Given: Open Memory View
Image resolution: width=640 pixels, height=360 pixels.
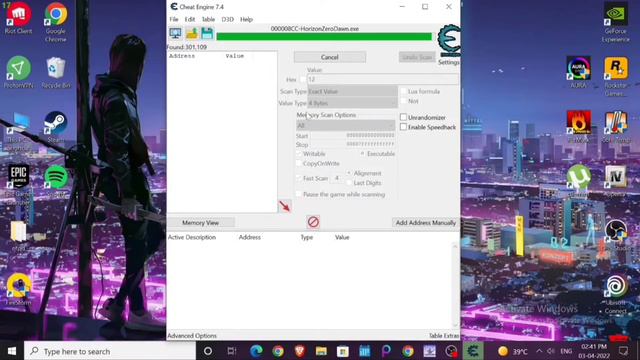Looking at the screenshot, I should (200, 223).
